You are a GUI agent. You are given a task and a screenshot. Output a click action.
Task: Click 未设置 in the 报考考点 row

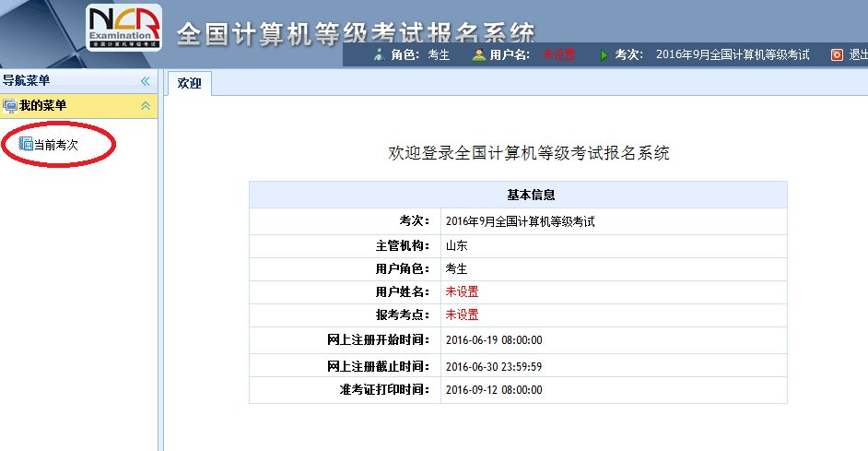462,315
